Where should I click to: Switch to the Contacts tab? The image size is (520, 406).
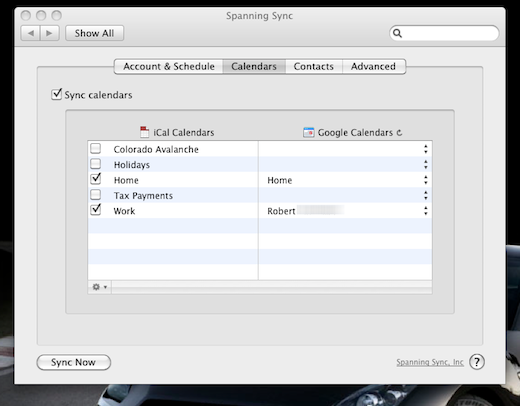[314, 66]
